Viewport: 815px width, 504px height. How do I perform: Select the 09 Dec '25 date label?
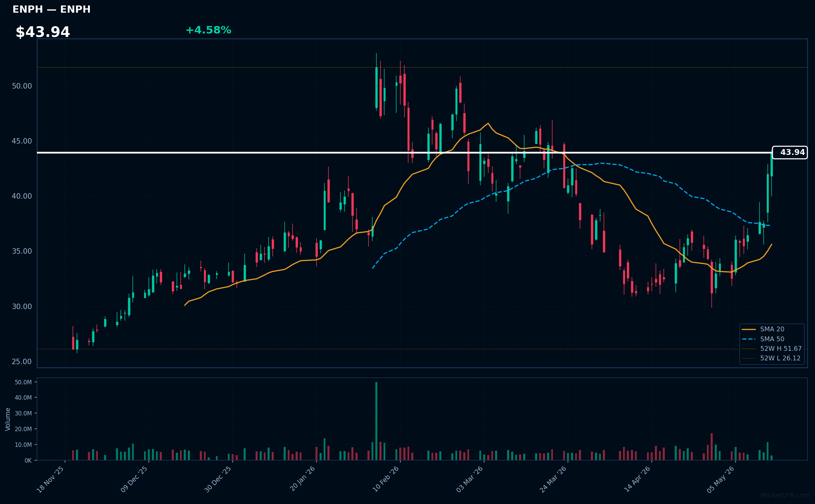(134, 479)
